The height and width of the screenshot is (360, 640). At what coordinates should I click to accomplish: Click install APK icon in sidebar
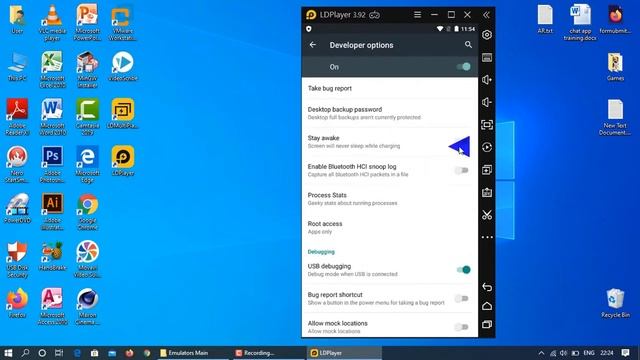[x=487, y=192]
